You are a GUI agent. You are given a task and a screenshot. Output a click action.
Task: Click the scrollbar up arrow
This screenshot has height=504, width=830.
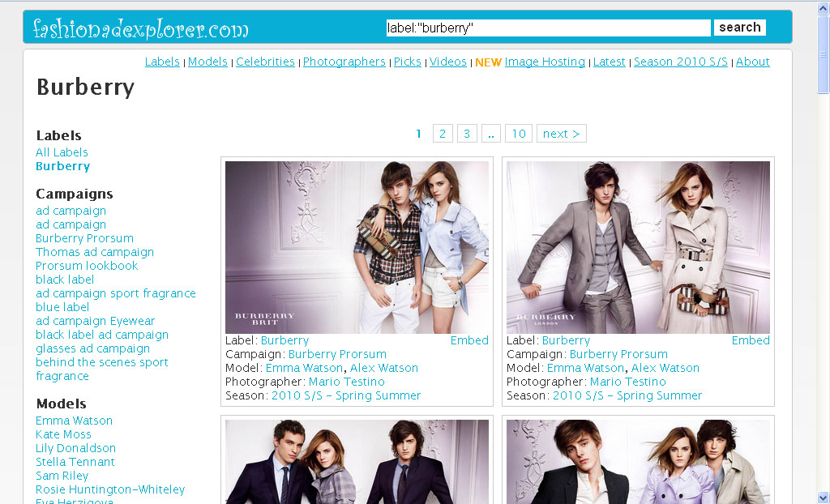[x=824, y=7]
